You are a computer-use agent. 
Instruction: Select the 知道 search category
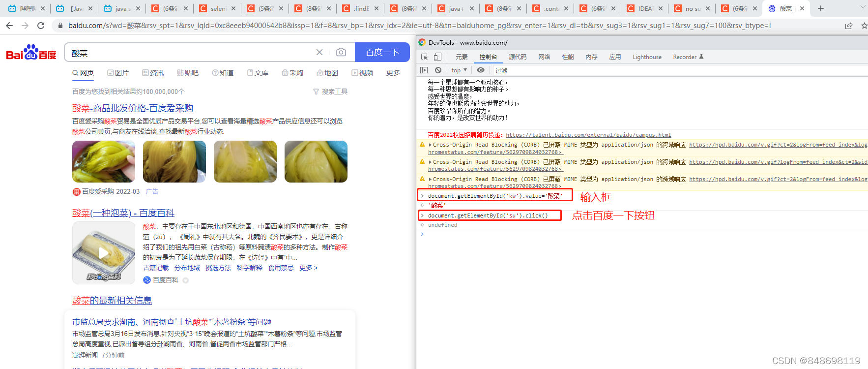(223, 73)
